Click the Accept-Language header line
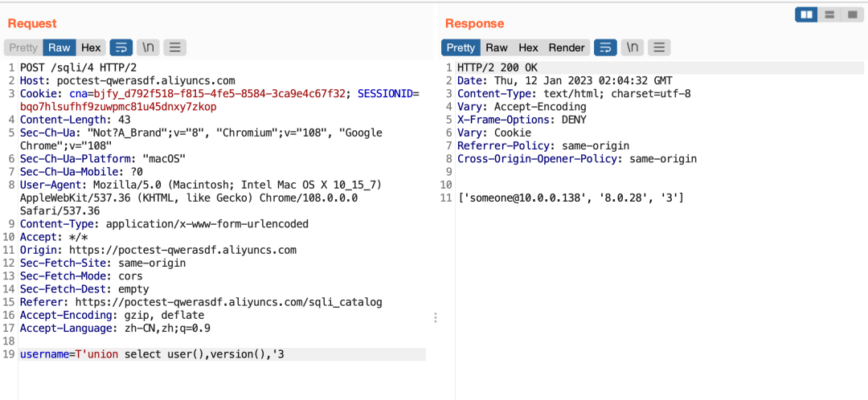This screenshot has width=868, height=400. point(115,328)
